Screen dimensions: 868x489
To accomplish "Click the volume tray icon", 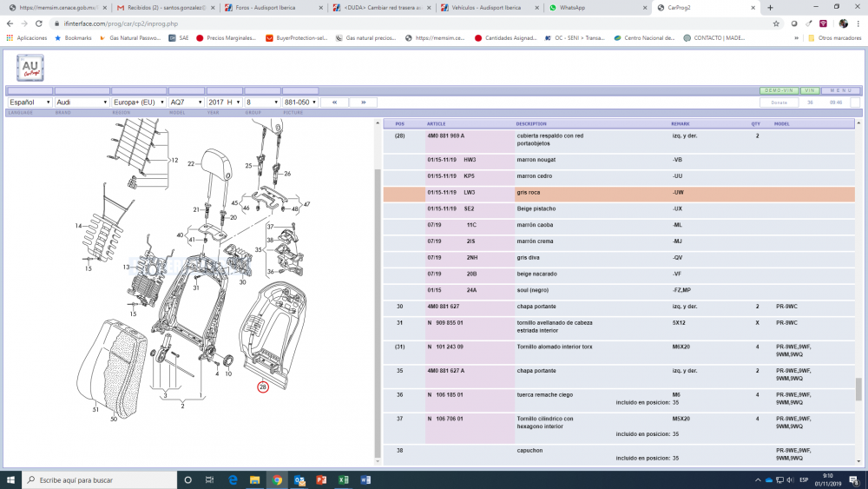I will 790,480.
